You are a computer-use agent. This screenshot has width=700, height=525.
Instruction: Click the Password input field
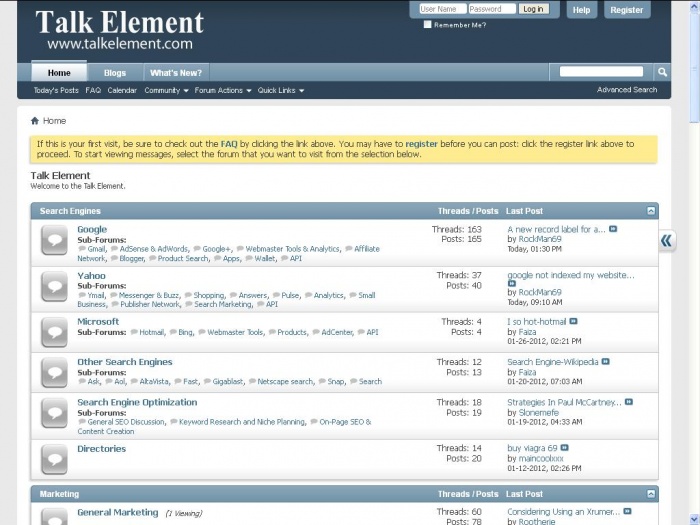[492, 9]
